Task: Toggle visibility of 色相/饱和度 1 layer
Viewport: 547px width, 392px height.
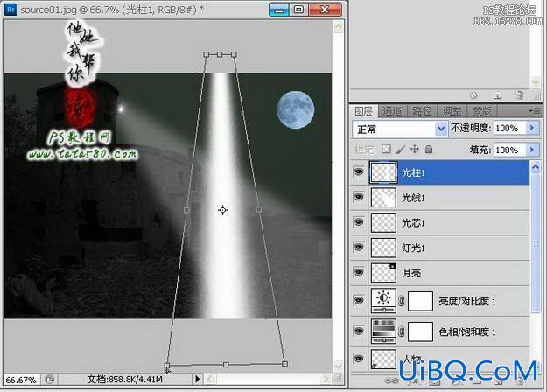Action: [x=359, y=331]
